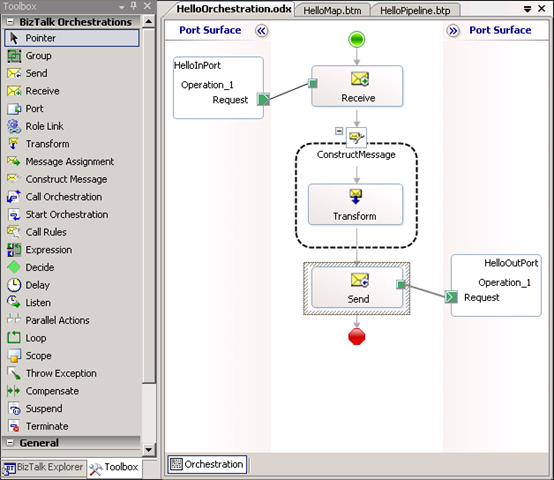Viewport: 554px width, 480px height.
Task: Select the Receive shape on the design surface
Action: pyautogui.click(x=357, y=86)
